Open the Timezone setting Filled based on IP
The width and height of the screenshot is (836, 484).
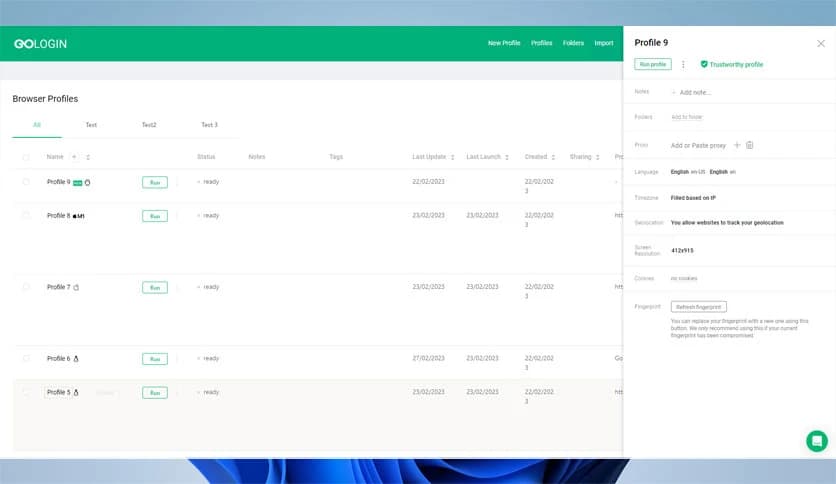[x=693, y=198]
